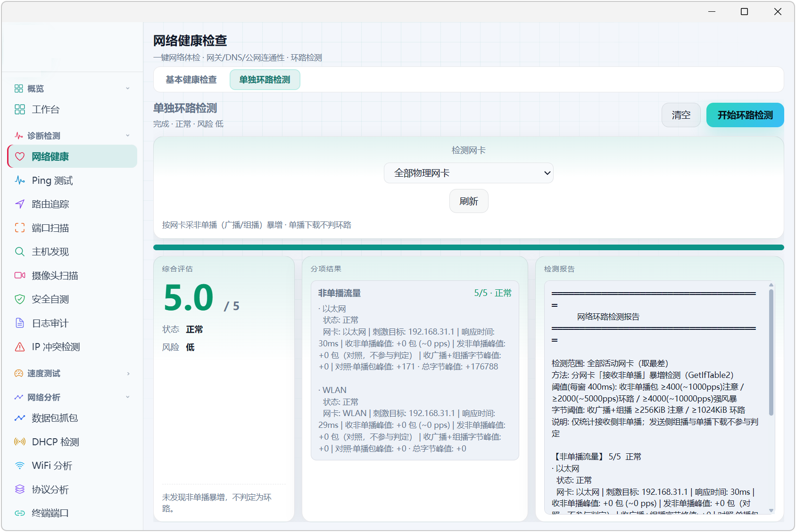Click the 完成 · 正常 · 风险 低 status line
This screenshot has height=532, width=796.
pyautogui.click(x=188, y=124)
